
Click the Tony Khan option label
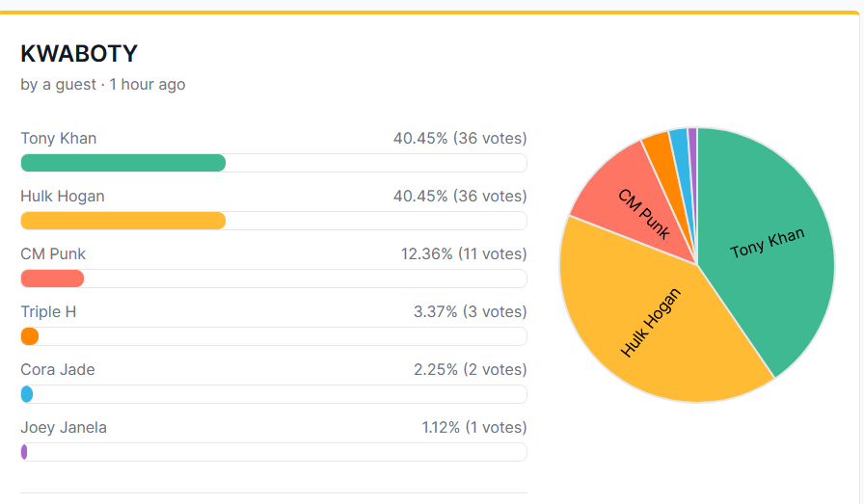[59, 139]
